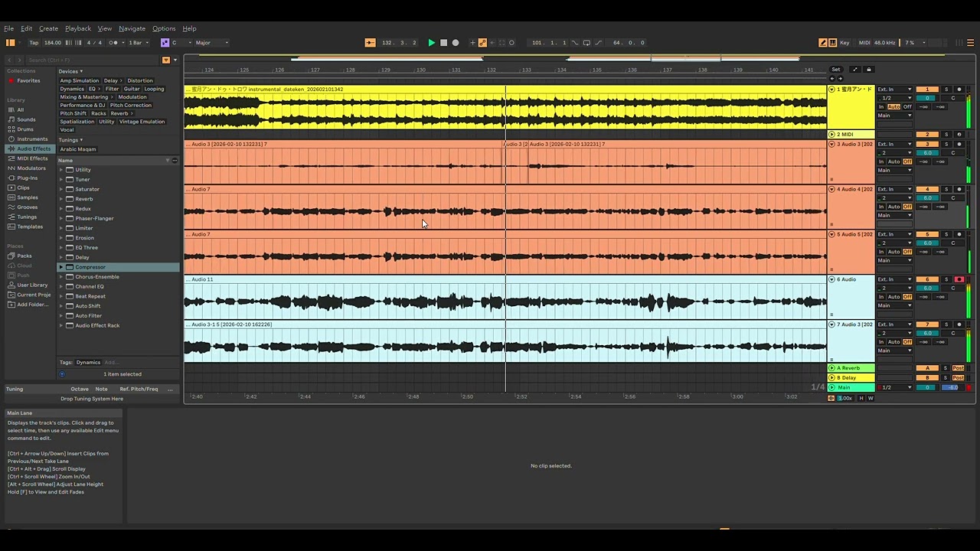Toggle the Loop switch in the transport
This screenshot has height=551, width=980.
(x=586, y=43)
